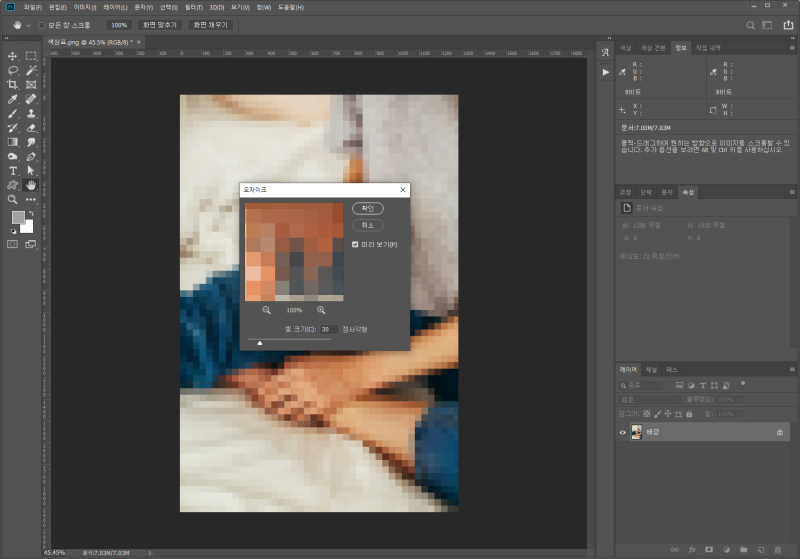Reset default foreground and background colors

(x=13, y=231)
